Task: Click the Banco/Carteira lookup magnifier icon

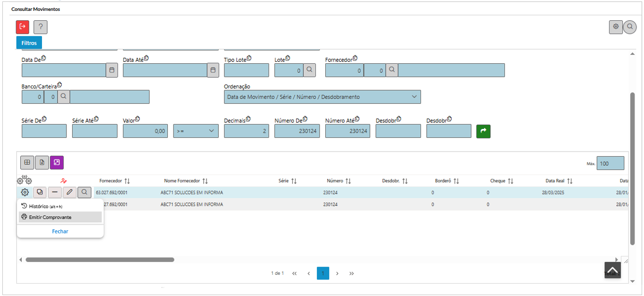Action: click(x=64, y=96)
